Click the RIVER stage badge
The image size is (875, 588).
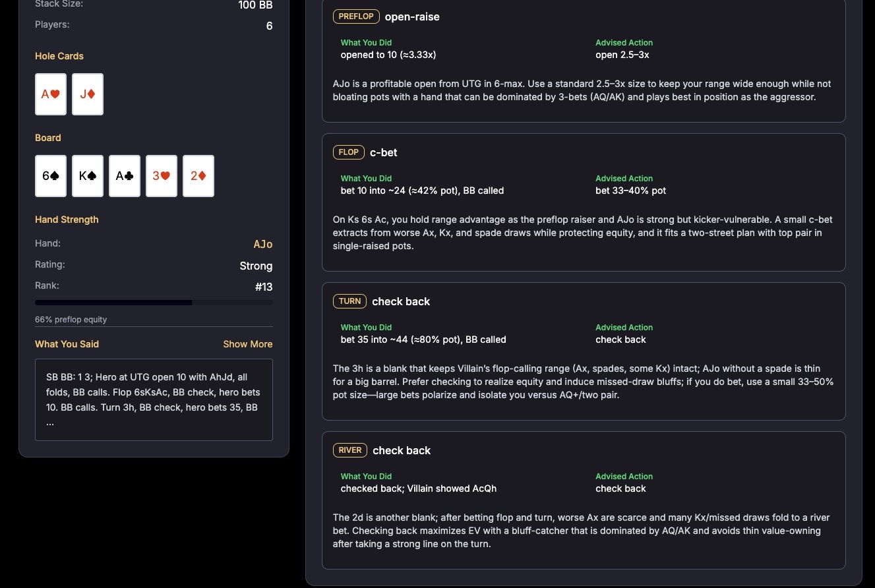pos(349,450)
